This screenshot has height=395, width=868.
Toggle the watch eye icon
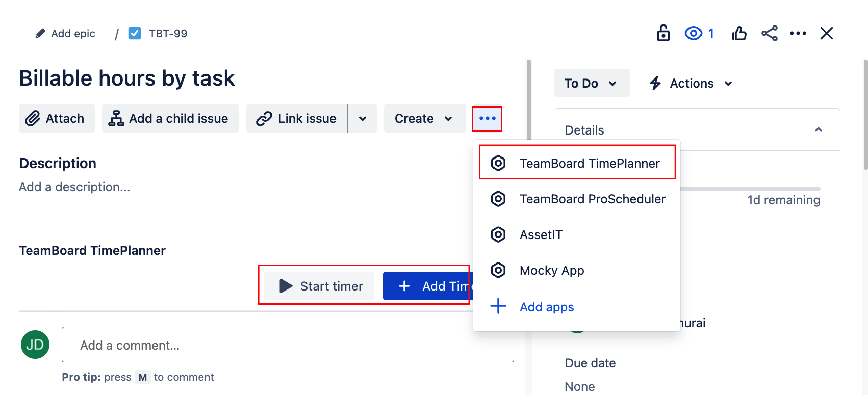(694, 34)
